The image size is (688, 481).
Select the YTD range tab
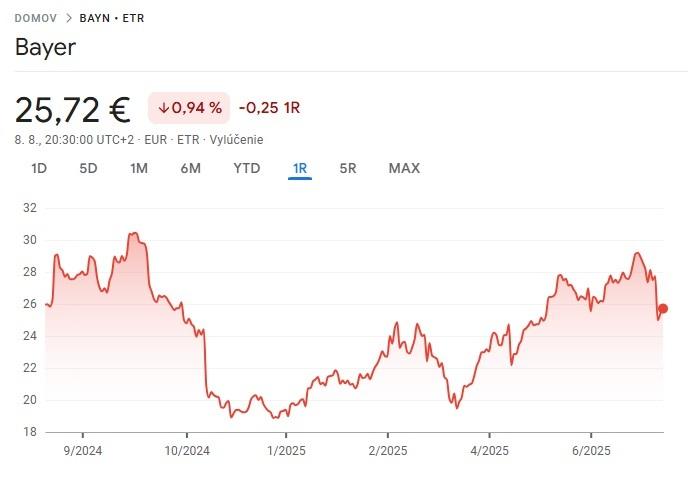246,168
